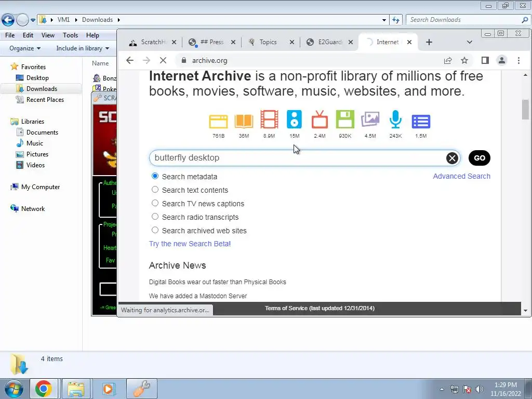Screen dimensions: 532x399
Task: Share this page from the address bar
Action: [x=447, y=60]
